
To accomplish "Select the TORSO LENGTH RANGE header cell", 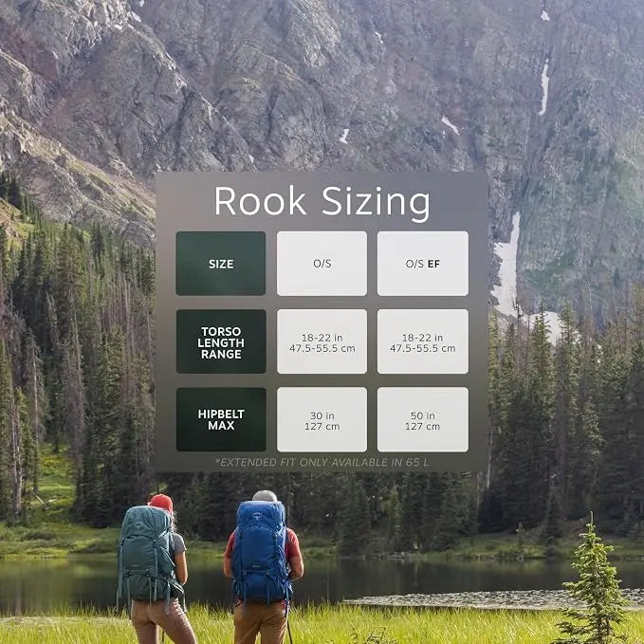I will 221,341.
